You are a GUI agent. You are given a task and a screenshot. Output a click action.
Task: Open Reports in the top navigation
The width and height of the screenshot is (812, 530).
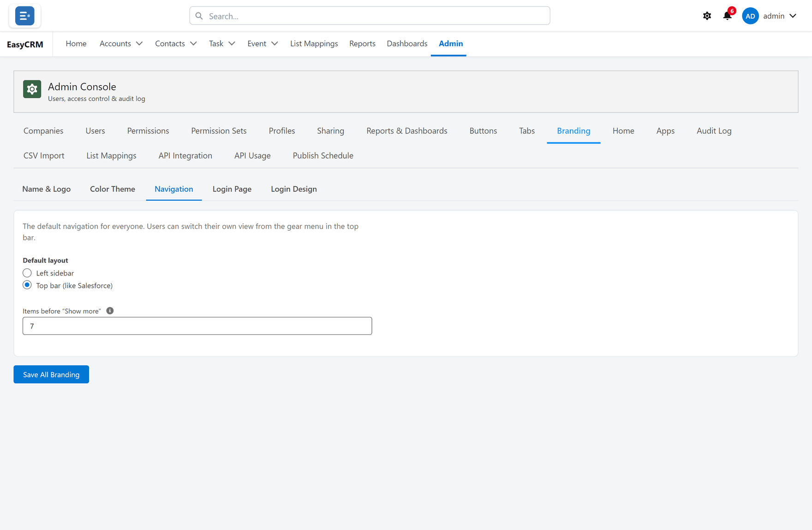362,43
